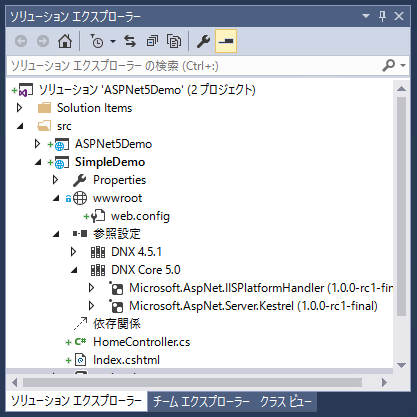Click vertical scrollbar up arrow
The width and height of the screenshot is (417, 417).
point(401,88)
